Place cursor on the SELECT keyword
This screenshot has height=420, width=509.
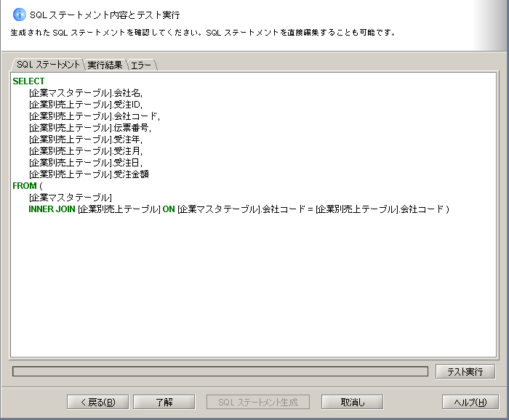click(x=28, y=81)
